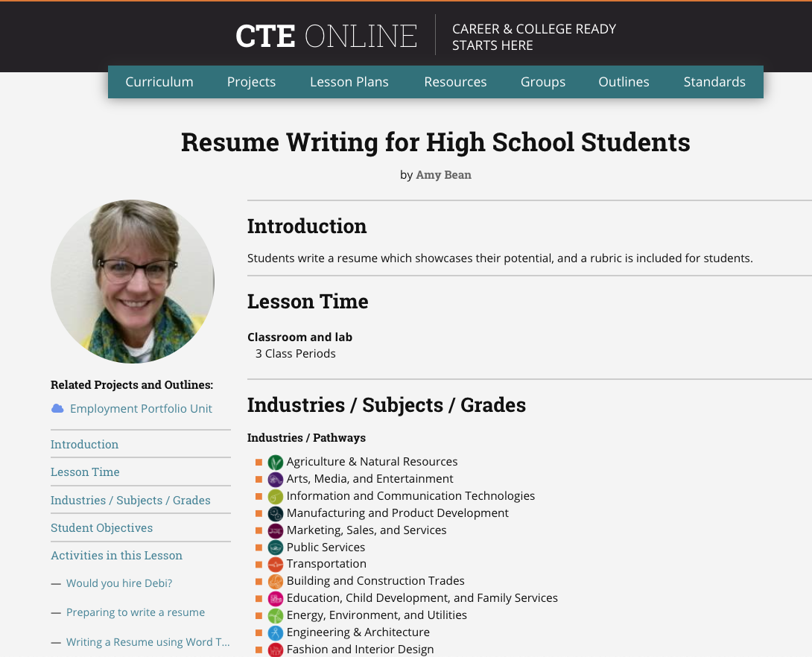Click the cloud icon beside Employment Portfolio Unit
This screenshot has height=657, width=812.
(59, 408)
